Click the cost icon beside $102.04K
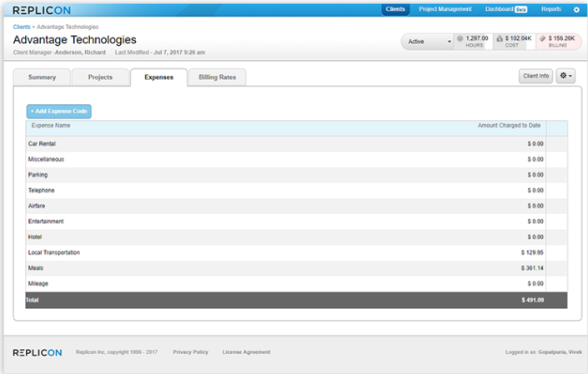The width and height of the screenshot is (588, 374). click(500, 38)
